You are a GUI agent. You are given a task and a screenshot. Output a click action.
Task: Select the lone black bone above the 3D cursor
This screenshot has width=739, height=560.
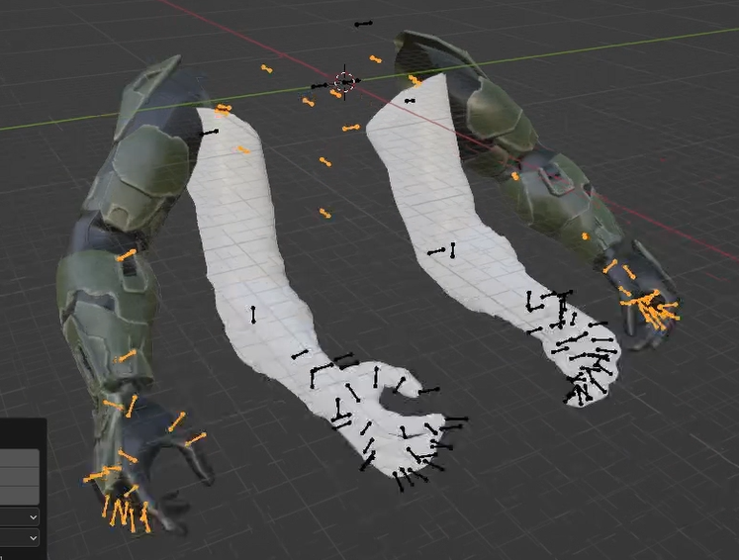coord(363,24)
